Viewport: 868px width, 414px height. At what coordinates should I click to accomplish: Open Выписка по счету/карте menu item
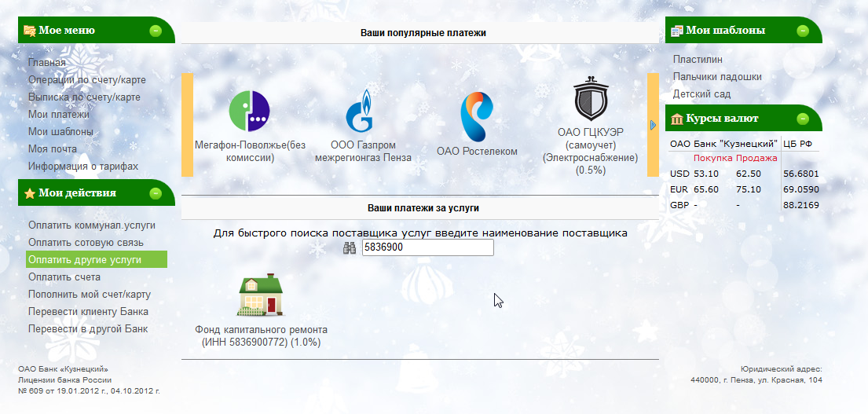(x=84, y=97)
